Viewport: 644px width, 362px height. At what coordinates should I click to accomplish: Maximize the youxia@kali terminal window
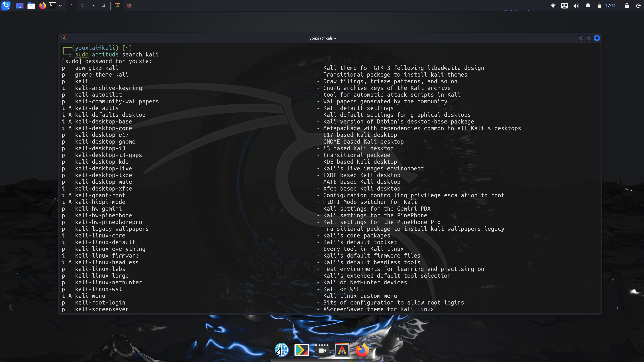pyautogui.click(x=589, y=38)
